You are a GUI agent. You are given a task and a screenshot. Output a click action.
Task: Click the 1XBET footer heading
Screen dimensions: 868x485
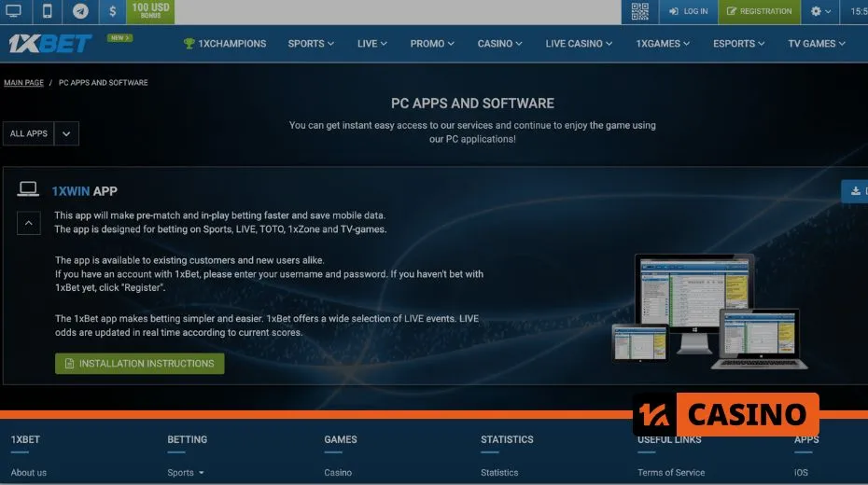pyautogui.click(x=25, y=439)
